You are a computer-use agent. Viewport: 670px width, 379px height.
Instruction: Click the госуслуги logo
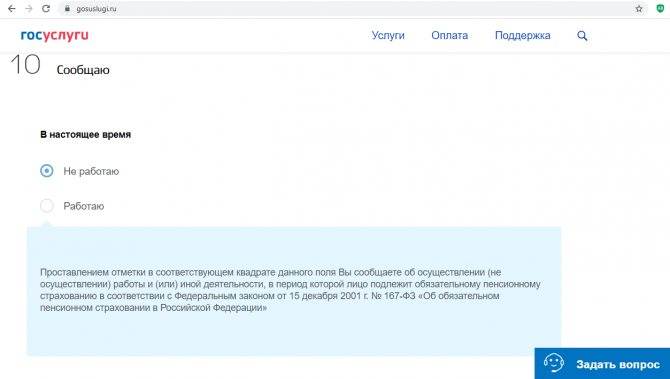[55, 35]
